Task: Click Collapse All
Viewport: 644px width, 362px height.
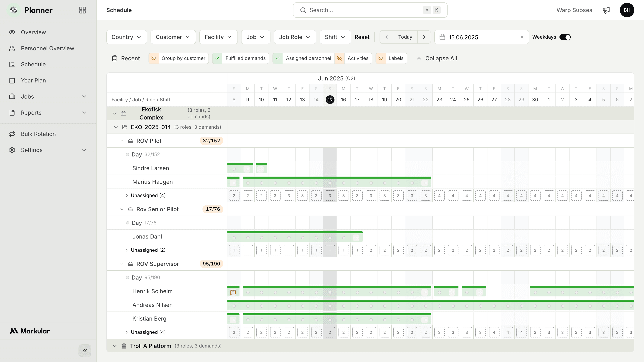Action: coord(437,59)
